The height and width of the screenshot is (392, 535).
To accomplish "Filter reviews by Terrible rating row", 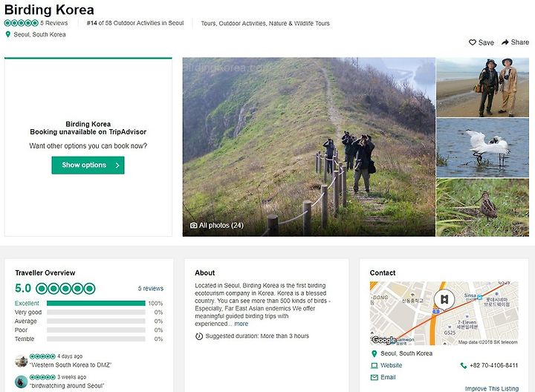I will (88, 339).
